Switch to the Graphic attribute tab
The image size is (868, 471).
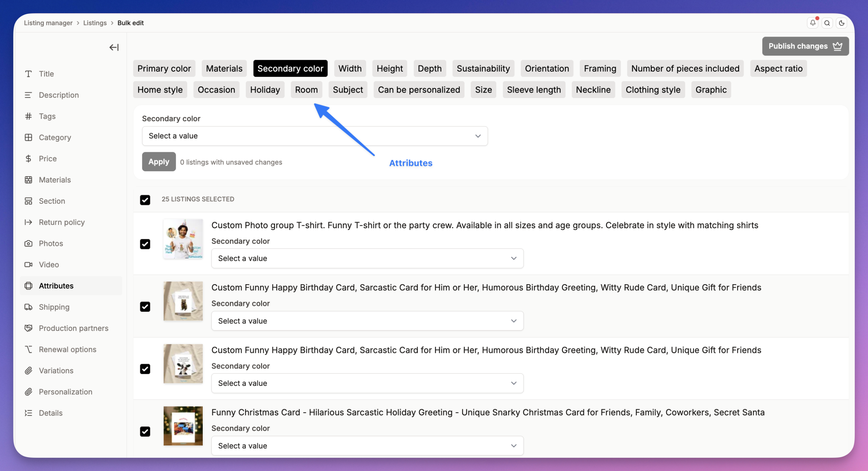point(711,90)
